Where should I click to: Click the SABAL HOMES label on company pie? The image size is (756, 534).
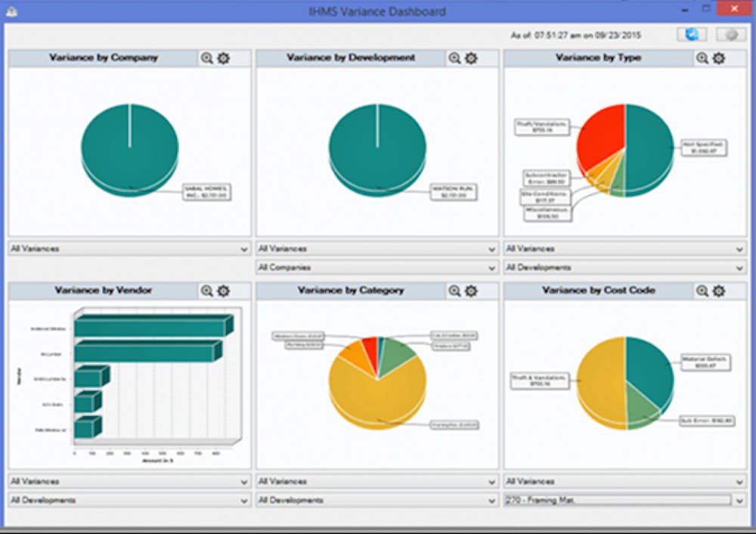point(206,192)
